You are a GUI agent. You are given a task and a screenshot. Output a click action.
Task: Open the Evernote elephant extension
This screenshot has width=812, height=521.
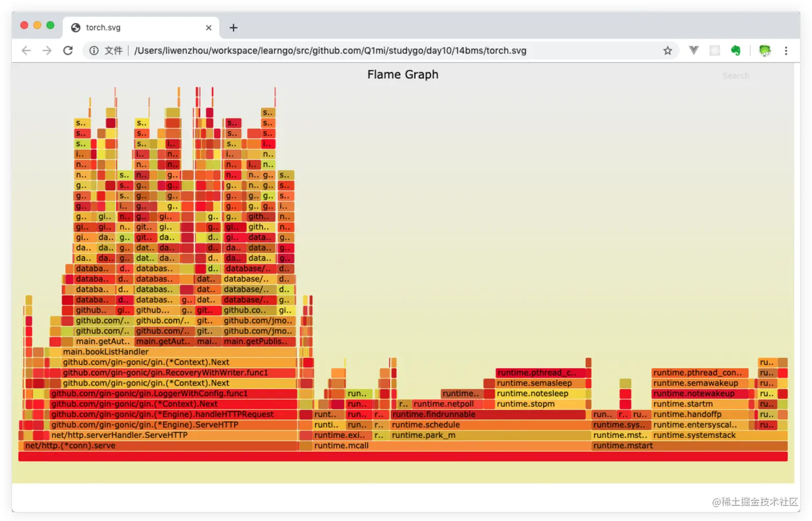coord(736,50)
